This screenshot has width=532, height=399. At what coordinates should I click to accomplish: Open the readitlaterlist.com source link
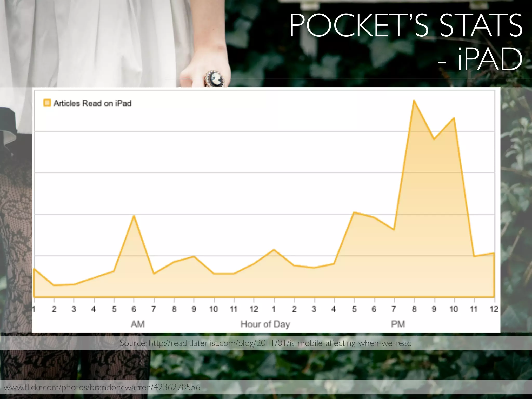[x=280, y=343]
